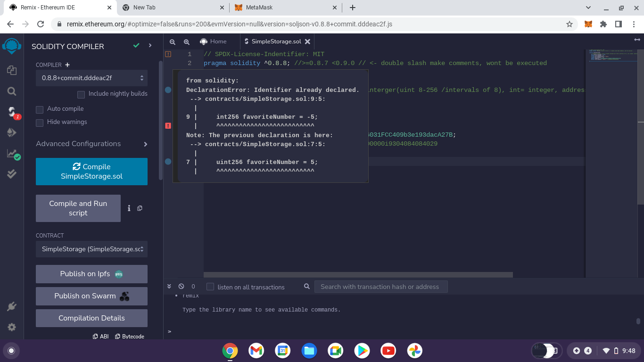The width and height of the screenshot is (644, 362).
Task: Click the warning marker on line 1 gutter
Action: click(x=168, y=54)
